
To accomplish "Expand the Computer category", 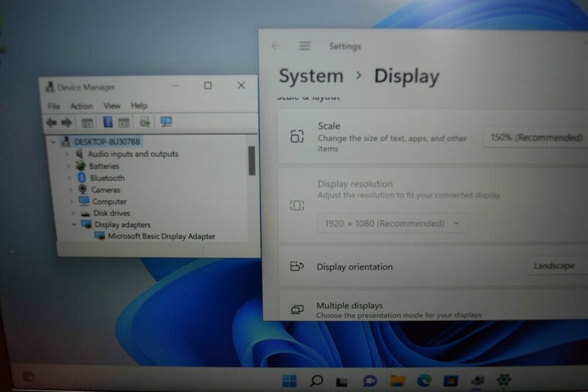I will [72, 202].
